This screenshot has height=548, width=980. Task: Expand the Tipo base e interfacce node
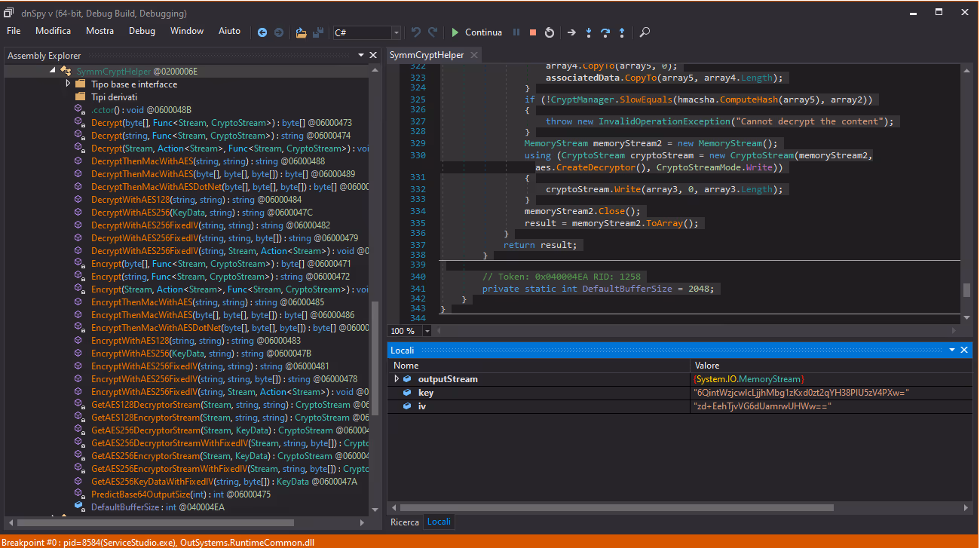tap(68, 84)
